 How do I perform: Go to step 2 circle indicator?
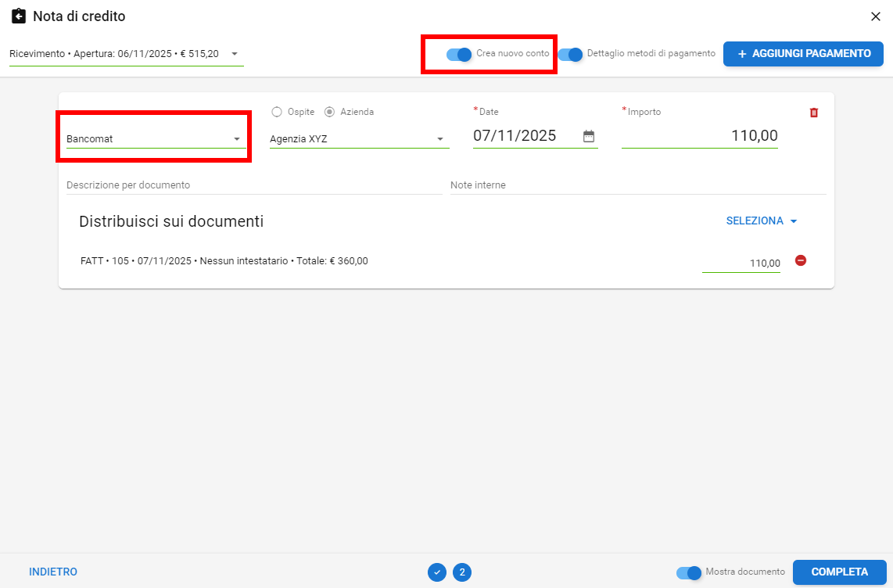pyautogui.click(x=462, y=572)
